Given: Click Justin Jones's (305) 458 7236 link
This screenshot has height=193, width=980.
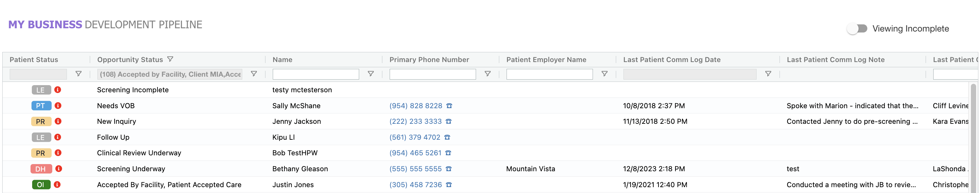Looking at the screenshot, I should (x=415, y=185).
